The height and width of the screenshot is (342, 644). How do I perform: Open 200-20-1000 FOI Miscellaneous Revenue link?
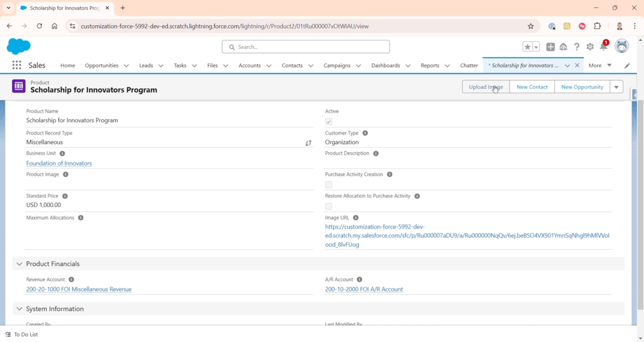[79, 289]
